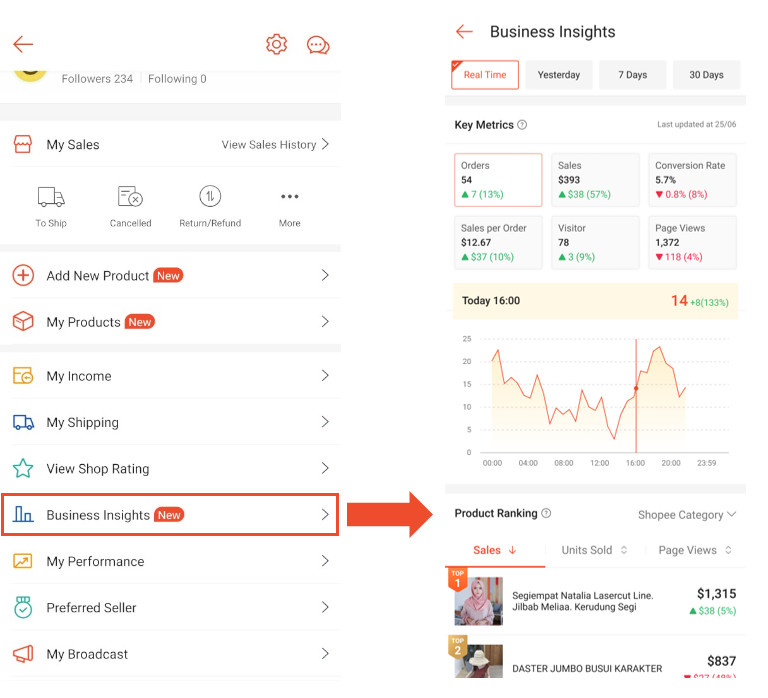This screenshot has width=768, height=698.
Task: Open the My Income menu row
Action: point(170,376)
